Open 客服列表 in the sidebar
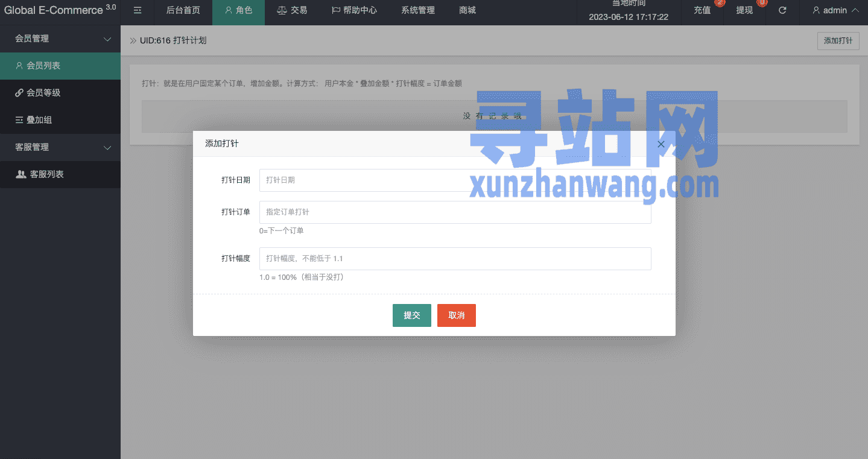The width and height of the screenshot is (868, 459). pos(46,174)
